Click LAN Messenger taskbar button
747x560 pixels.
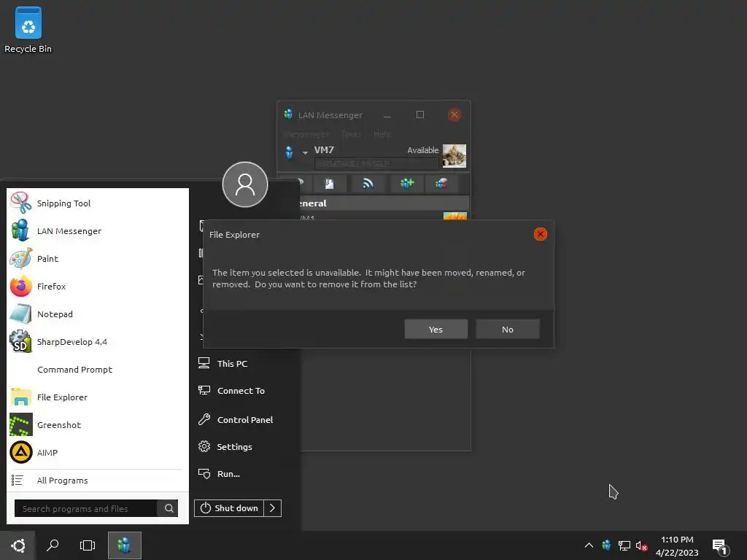coord(124,545)
